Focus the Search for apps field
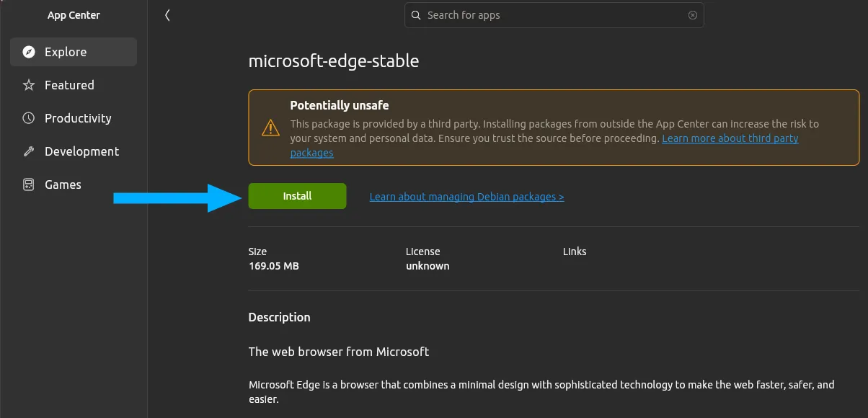This screenshot has width=868, height=418. [x=554, y=15]
